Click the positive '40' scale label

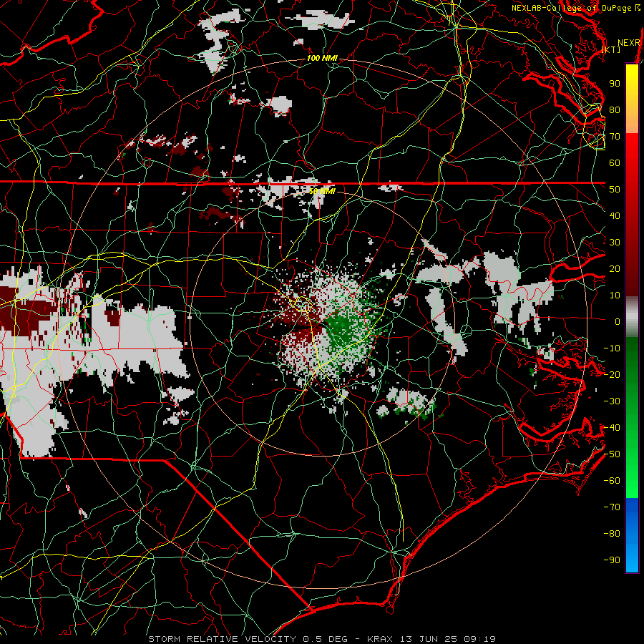[x=615, y=216]
